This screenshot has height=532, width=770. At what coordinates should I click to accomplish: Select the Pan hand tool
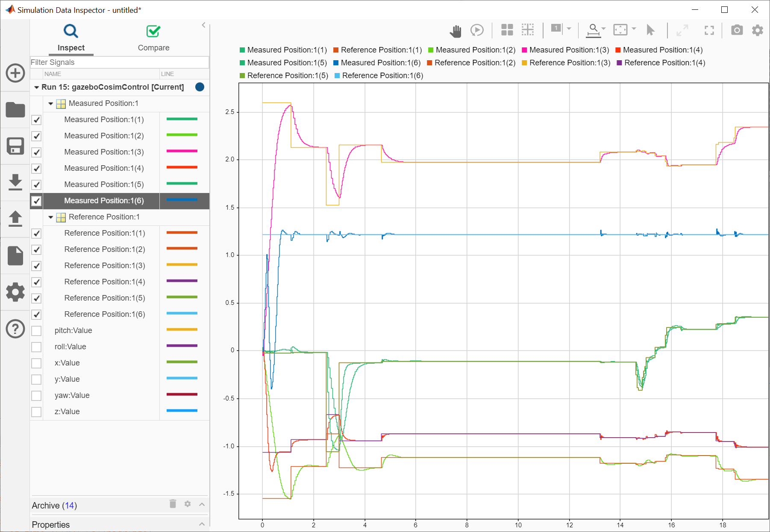pyautogui.click(x=456, y=31)
